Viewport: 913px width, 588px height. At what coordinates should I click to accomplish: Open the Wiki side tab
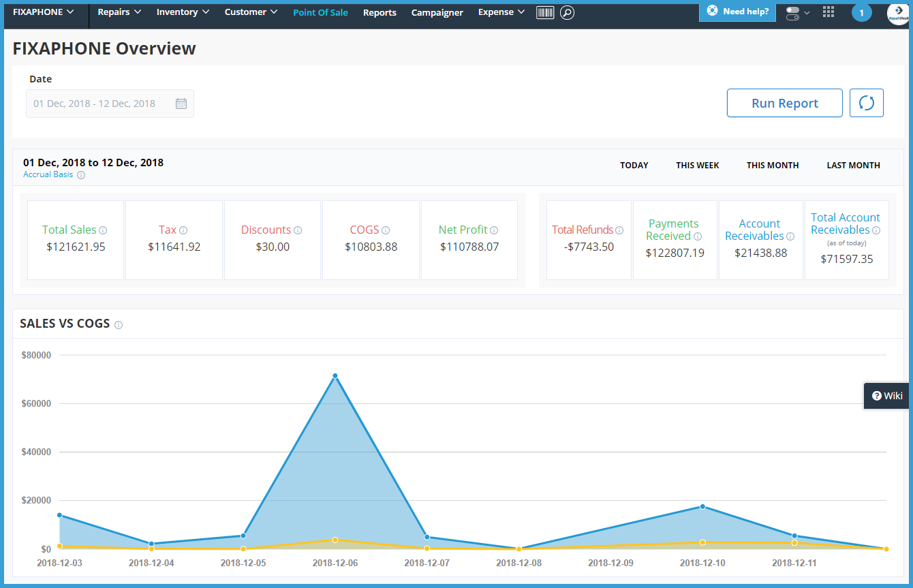pyautogui.click(x=886, y=396)
